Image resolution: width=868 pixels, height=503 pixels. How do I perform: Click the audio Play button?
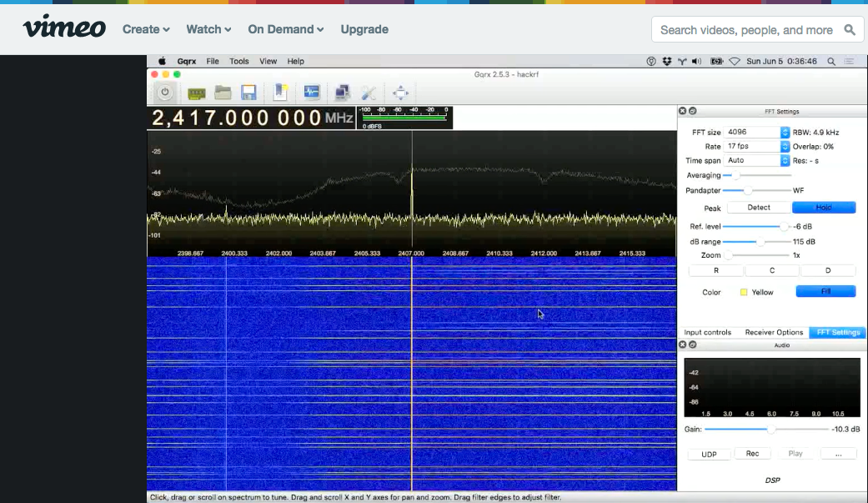pyautogui.click(x=795, y=454)
